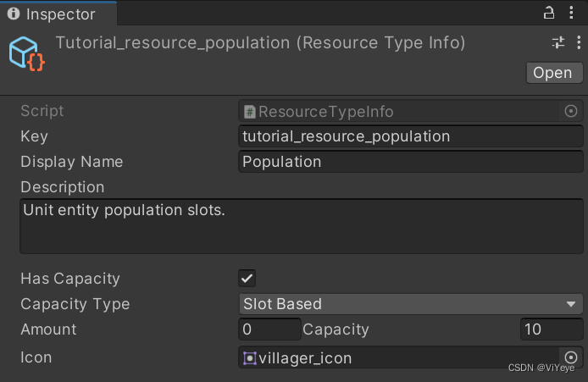Click the villager_icon sprite icon
Screen dimensions: 588x382
[x=250, y=358]
